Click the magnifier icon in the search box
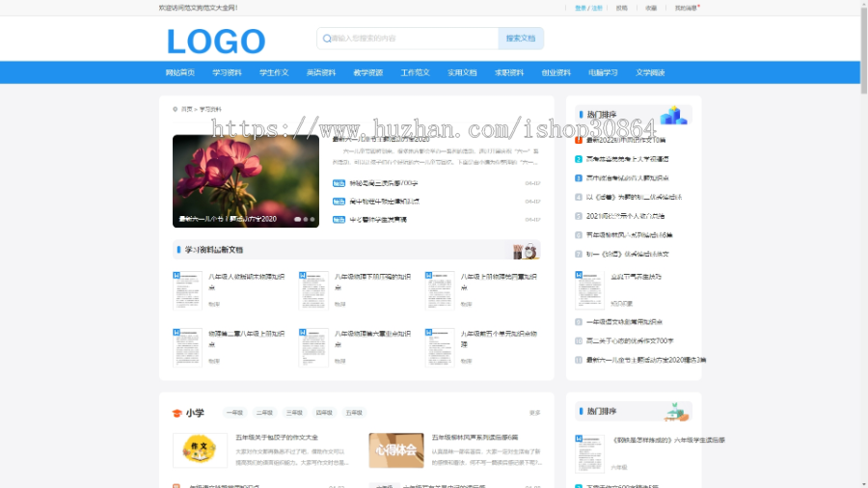Viewport: 868px width, 488px height. click(x=327, y=39)
